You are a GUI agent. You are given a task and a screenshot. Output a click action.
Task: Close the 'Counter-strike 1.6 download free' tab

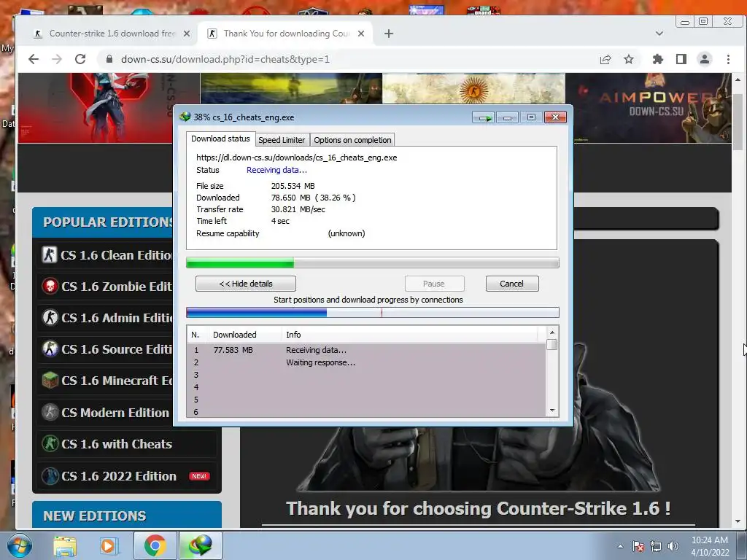[187, 34]
